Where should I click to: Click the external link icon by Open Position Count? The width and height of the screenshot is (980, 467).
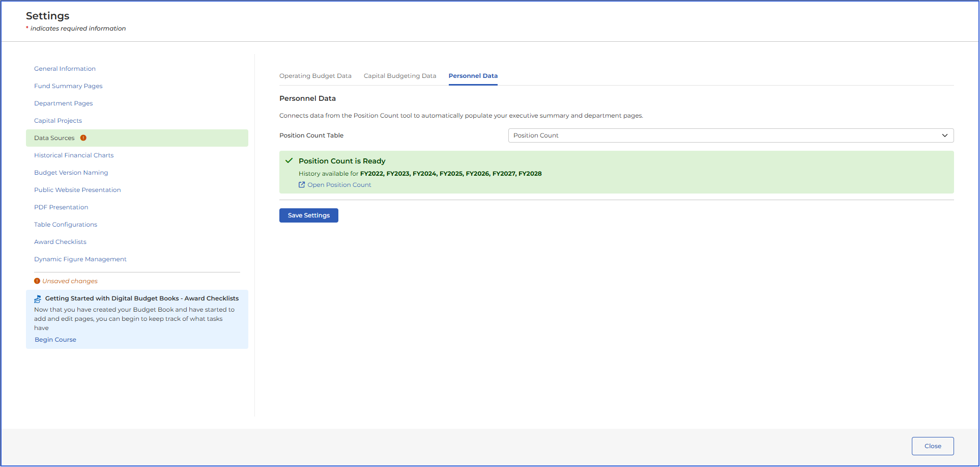(x=302, y=185)
